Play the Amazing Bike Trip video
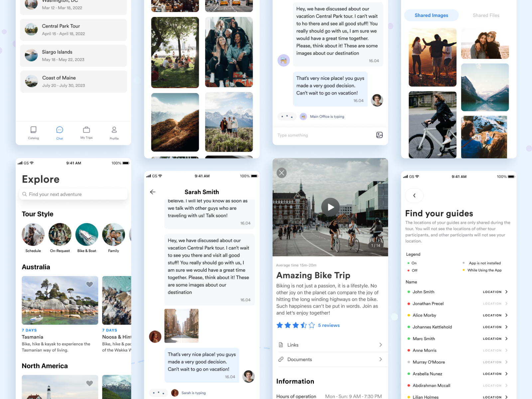This screenshot has width=532, height=399. click(x=330, y=207)
